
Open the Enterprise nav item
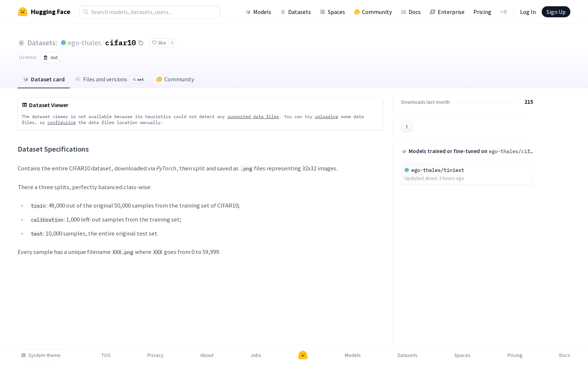pyautogui.click(x=447, y=12)
